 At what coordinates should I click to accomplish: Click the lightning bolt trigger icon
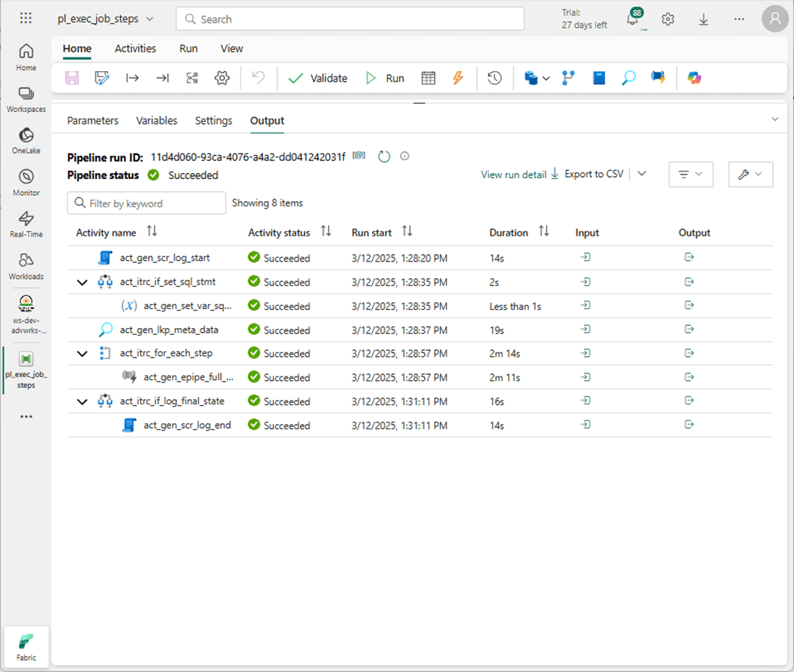[x=457, y=78]
